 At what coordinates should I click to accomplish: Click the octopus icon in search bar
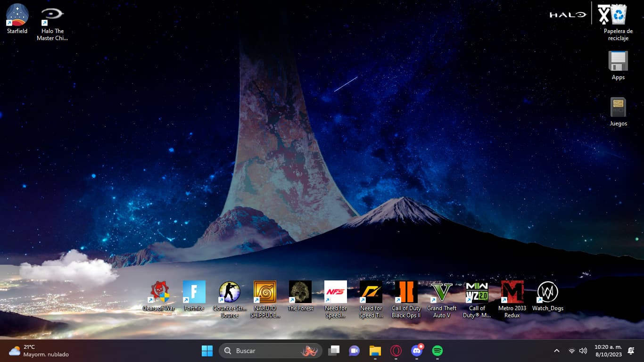[309, 351]
